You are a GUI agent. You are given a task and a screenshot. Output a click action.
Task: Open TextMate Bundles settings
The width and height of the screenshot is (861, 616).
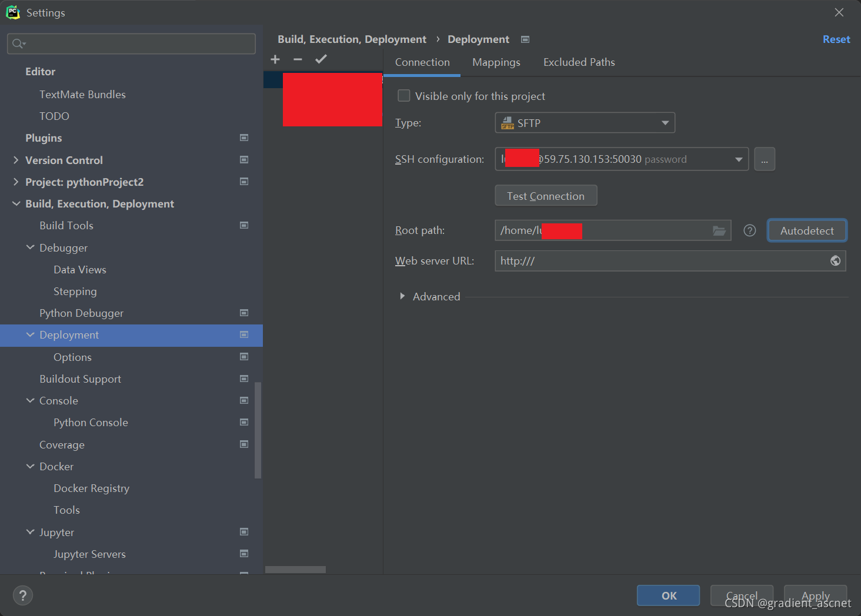pyautogui.click(x=82, y=94)
